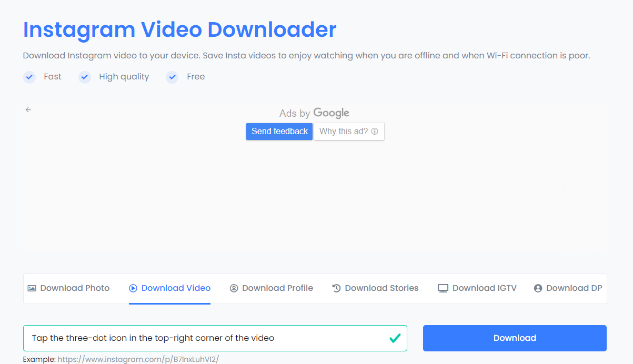Click the Download IGTV monitor icon

[x=443, y=288]
